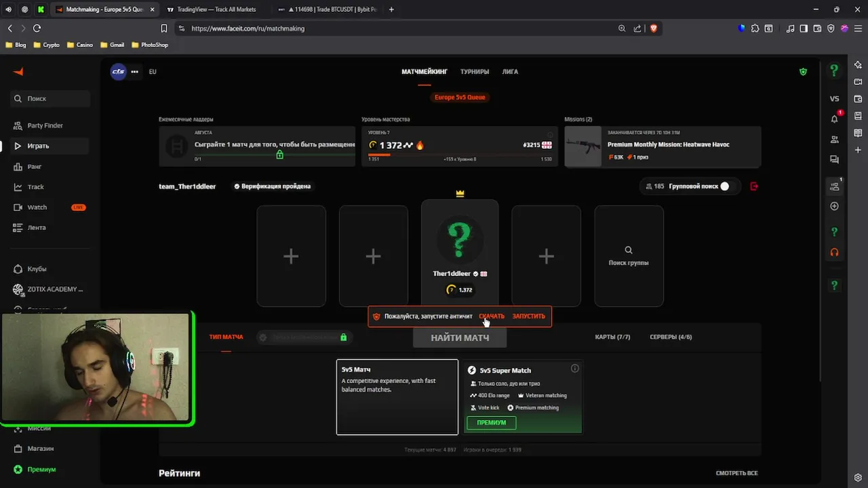This screenshot has height=488, width=868.
Task: Click the green anti-cheat shield icon
Action: tap(803, 71)
